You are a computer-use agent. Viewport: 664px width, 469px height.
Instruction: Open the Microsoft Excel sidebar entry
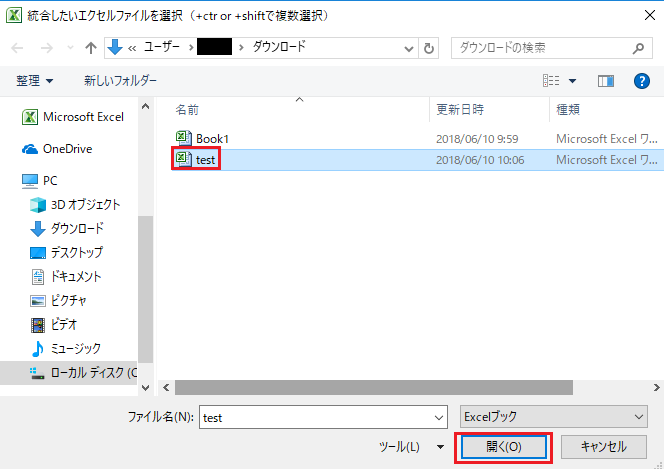point(73,117)
